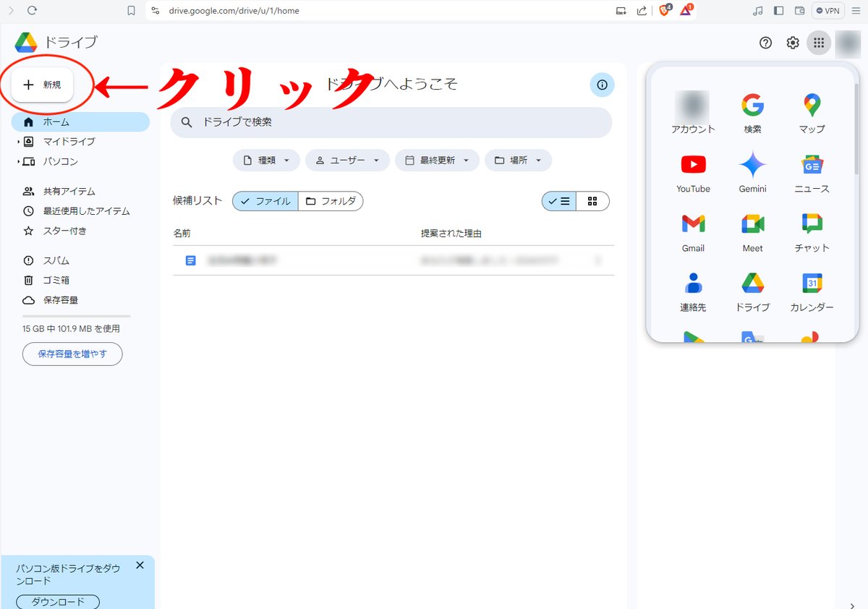Viewport: 868px width, 609px height.
Task: Open Gmail from apps panel
Action: 693,231
